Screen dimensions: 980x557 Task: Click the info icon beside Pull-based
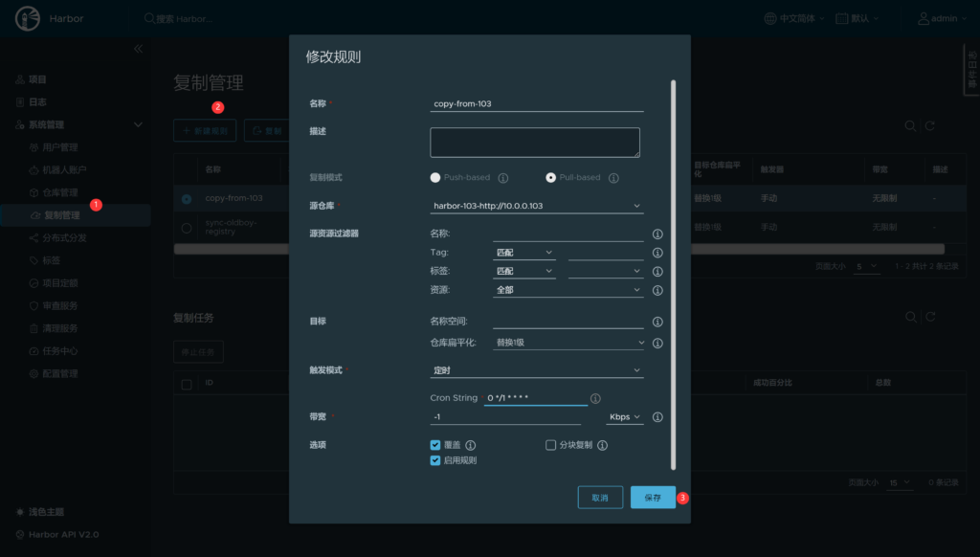pos(613,178)
